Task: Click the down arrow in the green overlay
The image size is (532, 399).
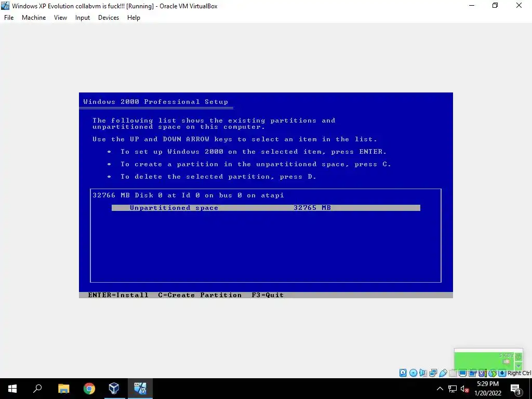Action: [x=518, y=366]
